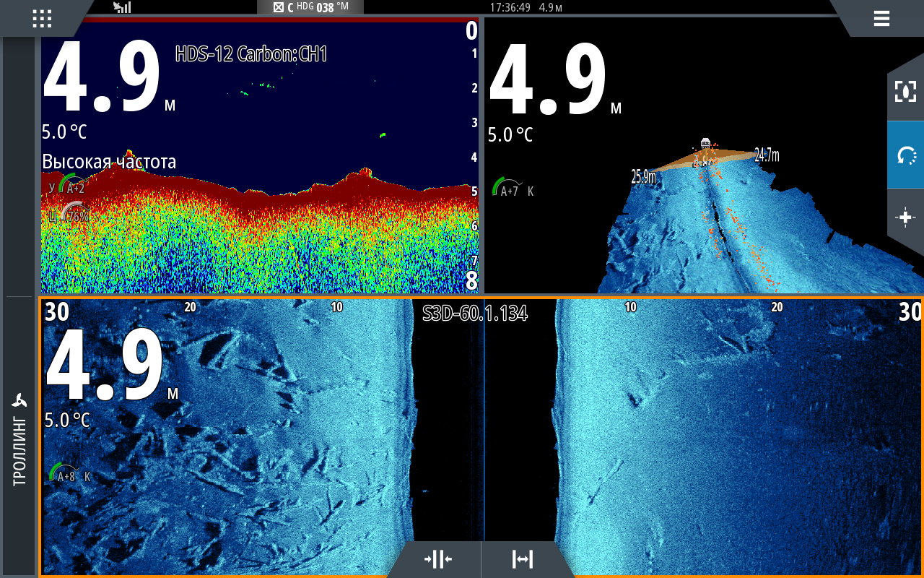The width and height of the screenshot is (924, 578).
Task: Tap the 76% colorline gauge on sonar
Action: coord(74,215)
